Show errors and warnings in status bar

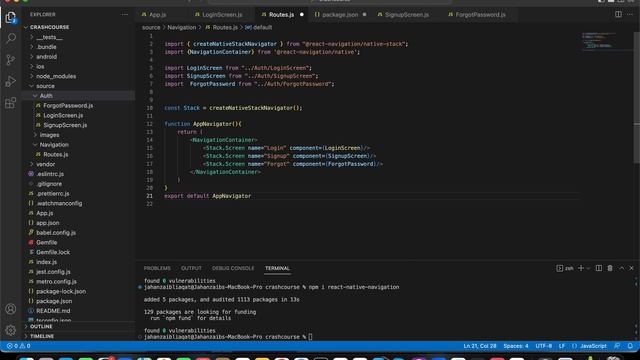click(x=18, y=346)
